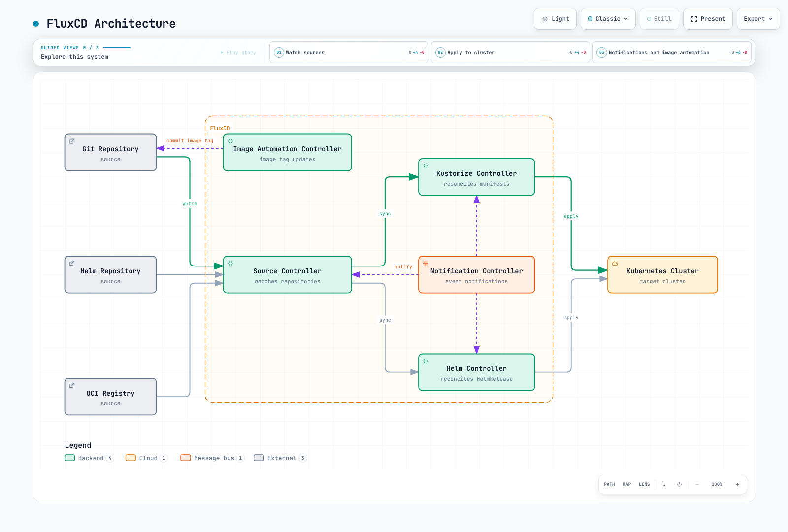Click the external link icon on Git Repository
Screen dimensions: 788x532
(72, 141)
